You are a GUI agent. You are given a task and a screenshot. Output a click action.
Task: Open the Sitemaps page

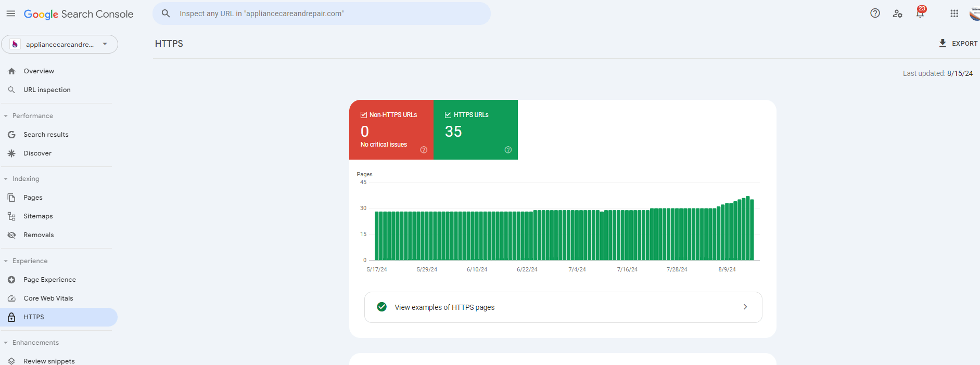(38, 216)
